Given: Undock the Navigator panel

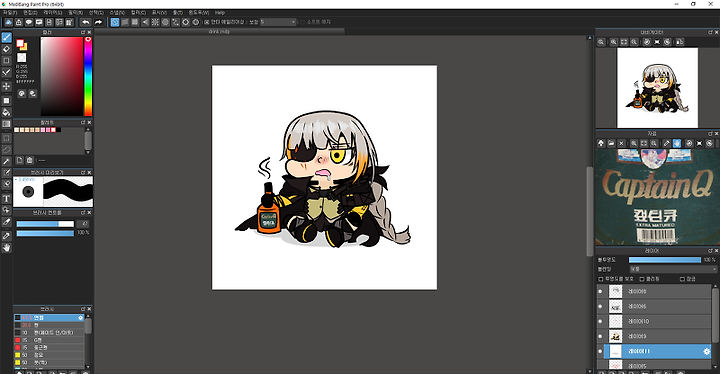Looking at the screenshot, I should [x=710, y=33].
